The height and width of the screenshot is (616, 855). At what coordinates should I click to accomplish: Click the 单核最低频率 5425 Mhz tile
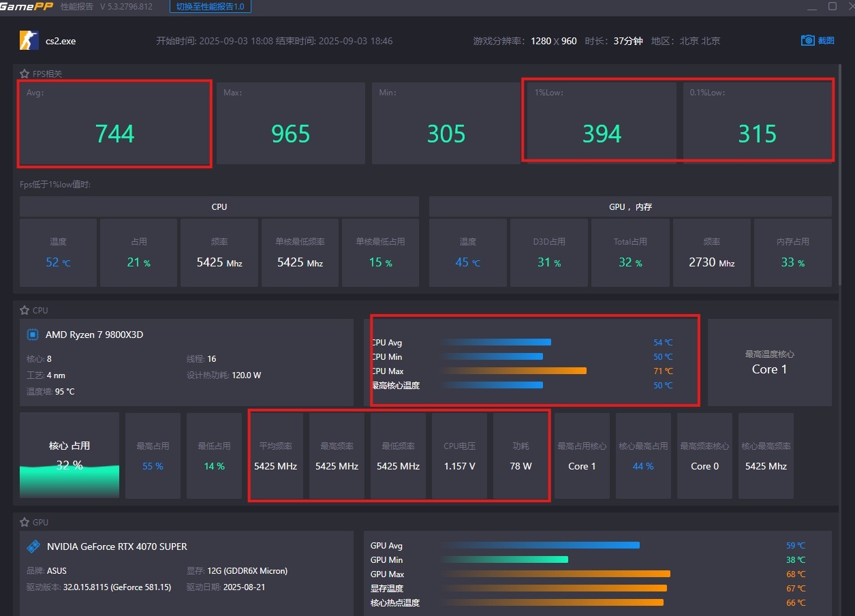300,253
